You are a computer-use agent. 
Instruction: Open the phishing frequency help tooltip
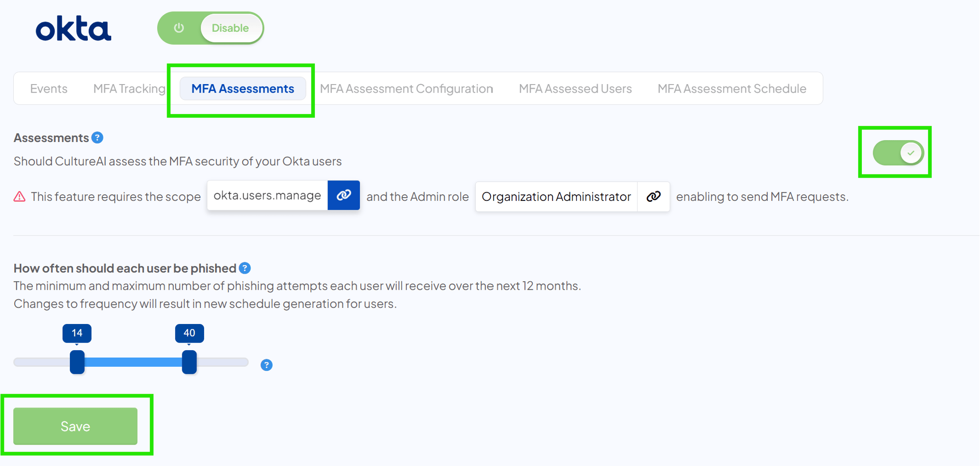click(x=245, y=268)
